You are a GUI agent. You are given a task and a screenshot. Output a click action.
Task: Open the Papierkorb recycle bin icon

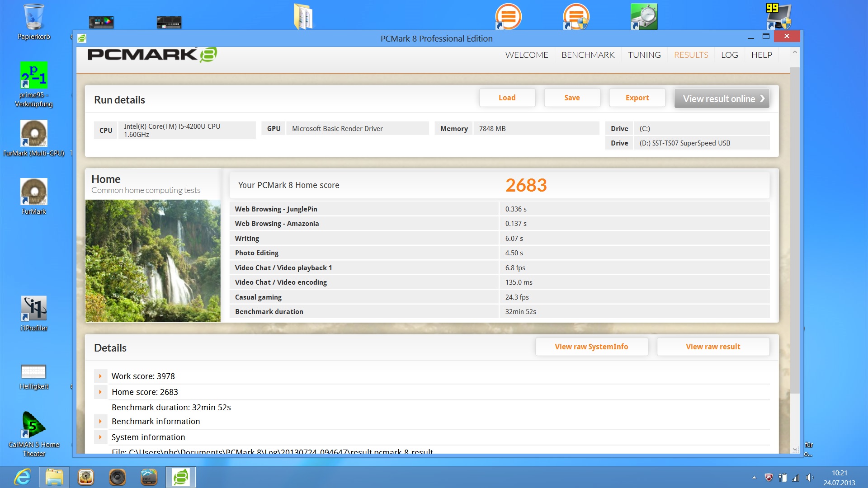33,18
